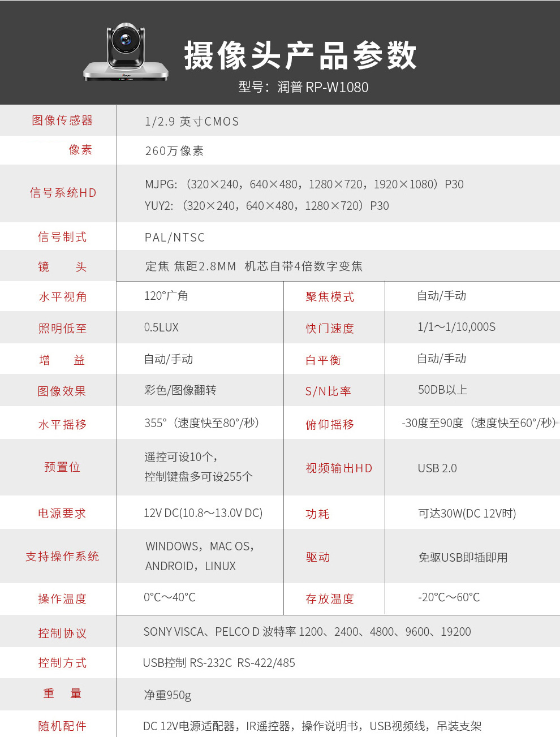Viewport: 560px width, 737px height.
Task: Select the 控制方式 label
Action: tap(62, 663)
